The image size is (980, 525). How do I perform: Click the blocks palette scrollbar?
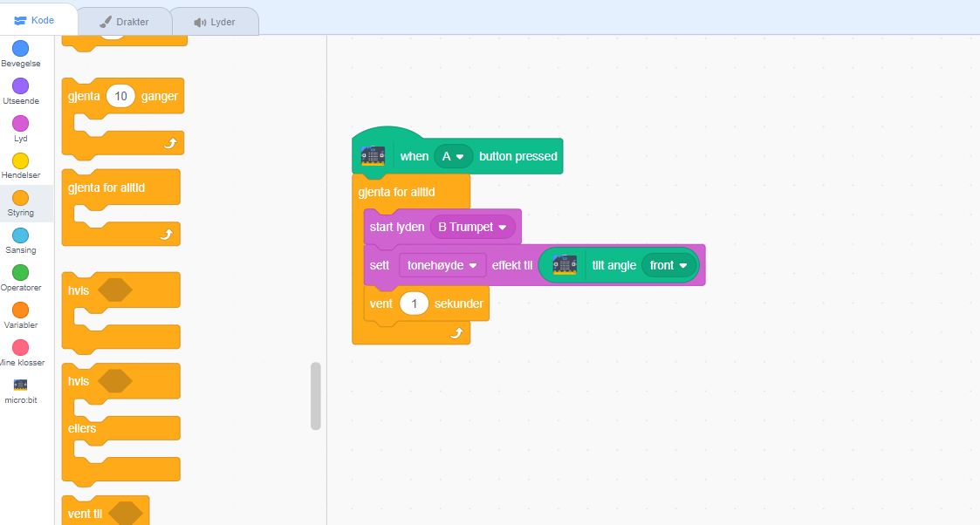316,396
